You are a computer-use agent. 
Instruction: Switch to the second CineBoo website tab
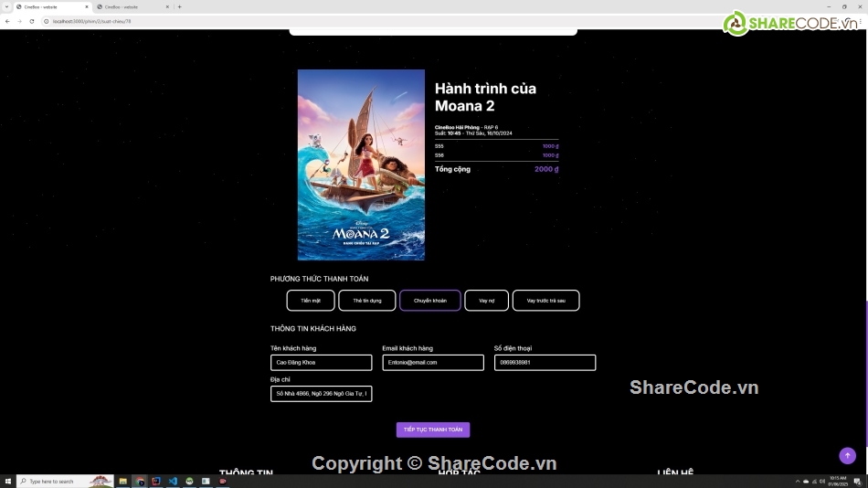132,6
